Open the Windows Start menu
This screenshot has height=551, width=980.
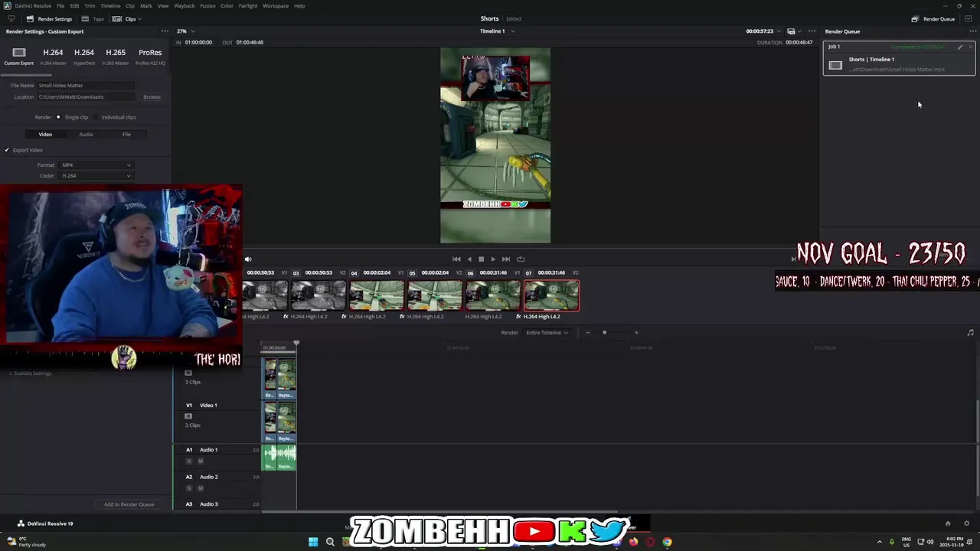[313, 542]
